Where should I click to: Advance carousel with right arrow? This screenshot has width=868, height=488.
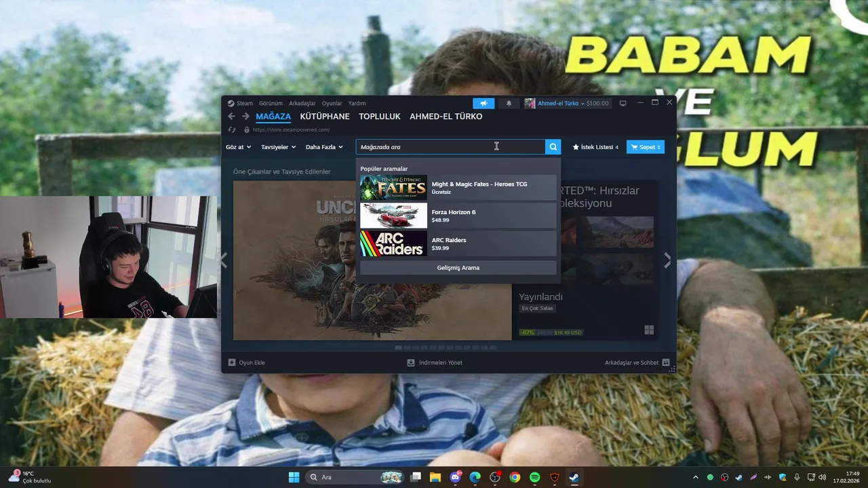coord(667,260)
